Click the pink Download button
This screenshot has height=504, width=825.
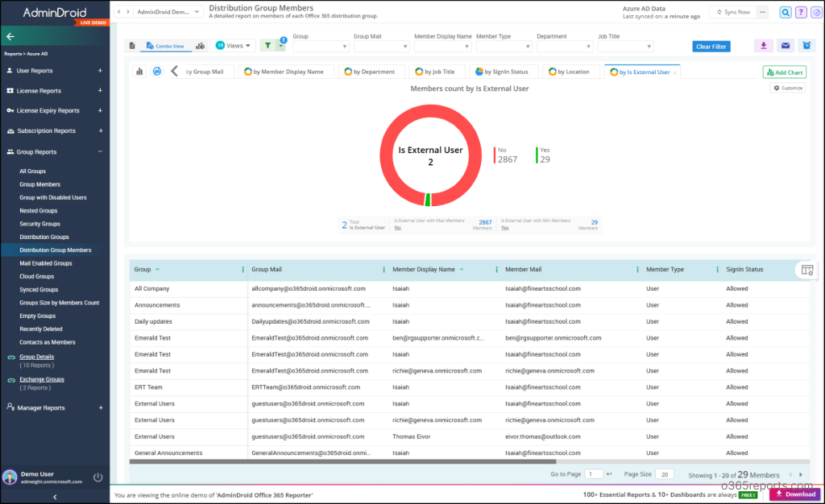(795, 494)
